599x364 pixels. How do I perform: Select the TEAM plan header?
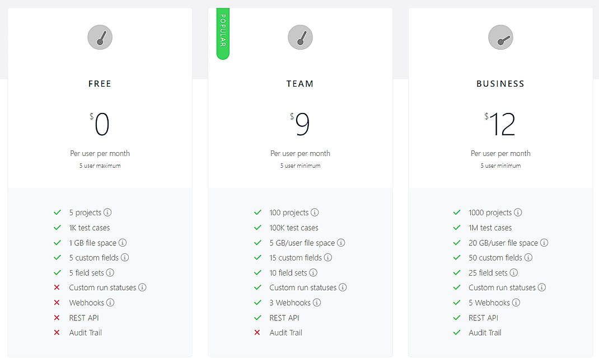click(300, 83)
